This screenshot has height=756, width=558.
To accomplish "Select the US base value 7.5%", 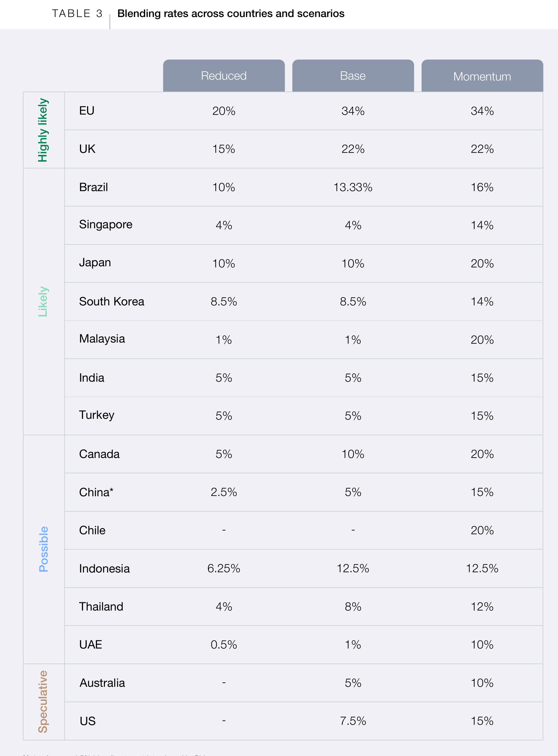I will tap(353, 721).
